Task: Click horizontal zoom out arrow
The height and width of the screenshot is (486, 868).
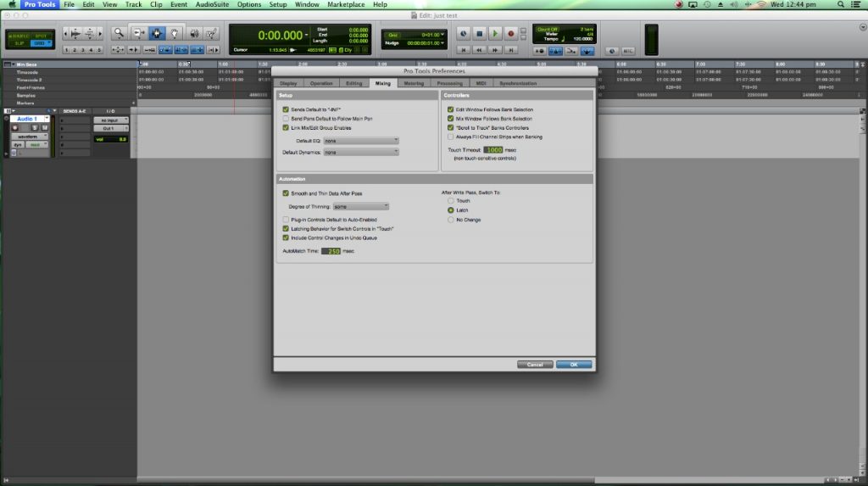Action: (x=65, y=34)
